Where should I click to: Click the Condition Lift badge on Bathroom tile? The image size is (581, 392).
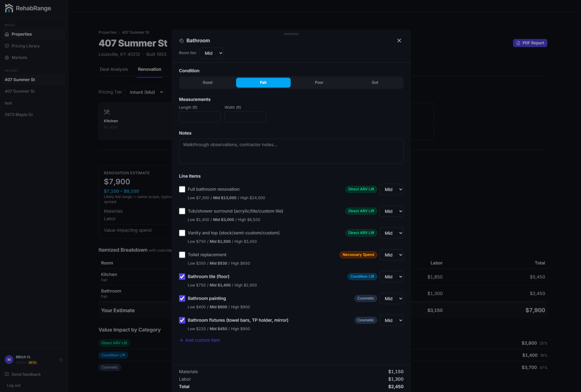pyautogui.click(x=362, y=277)
